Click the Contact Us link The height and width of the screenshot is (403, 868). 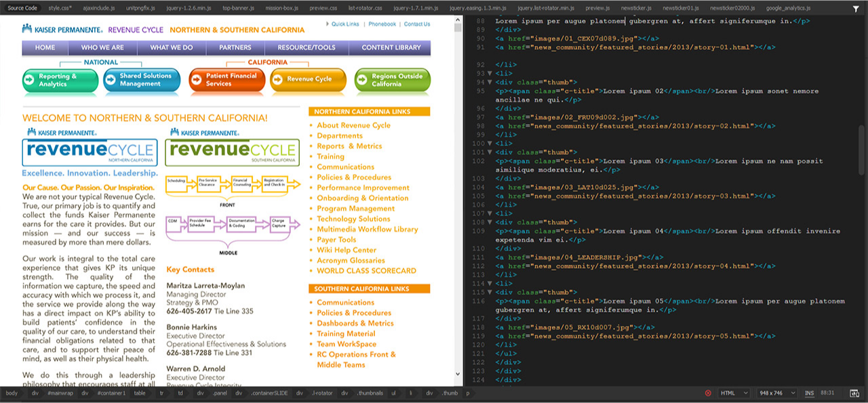tap(417, 24)
